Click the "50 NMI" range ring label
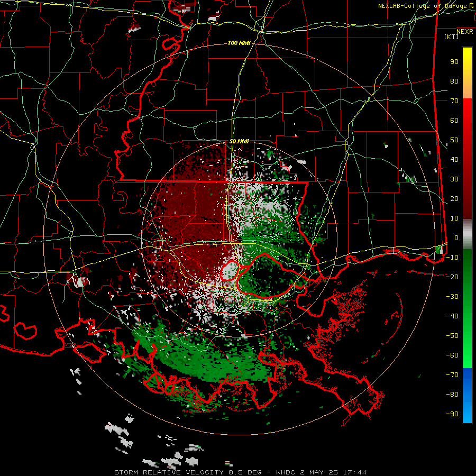 pyautogui.click(x=239, y=141)
